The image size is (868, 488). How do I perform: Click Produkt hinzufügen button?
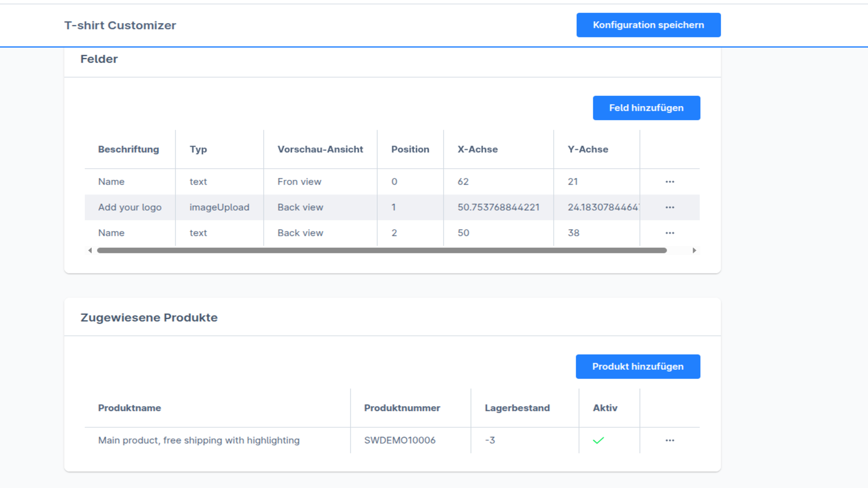638,366
